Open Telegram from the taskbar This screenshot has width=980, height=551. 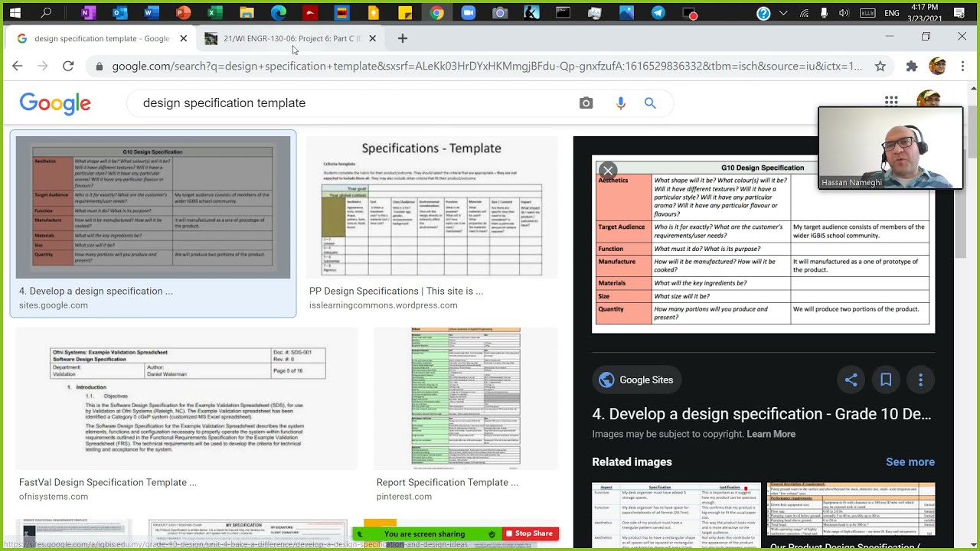click(658, 13)
